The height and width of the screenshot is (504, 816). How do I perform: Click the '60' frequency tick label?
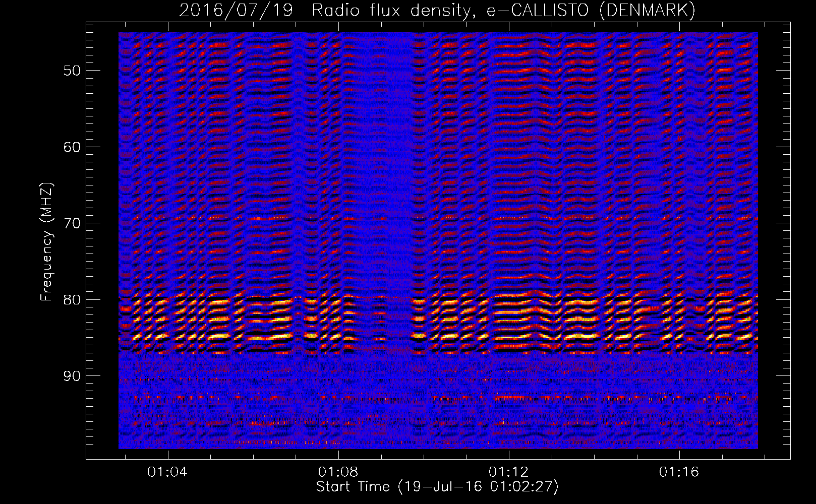(x=72, y=147)
